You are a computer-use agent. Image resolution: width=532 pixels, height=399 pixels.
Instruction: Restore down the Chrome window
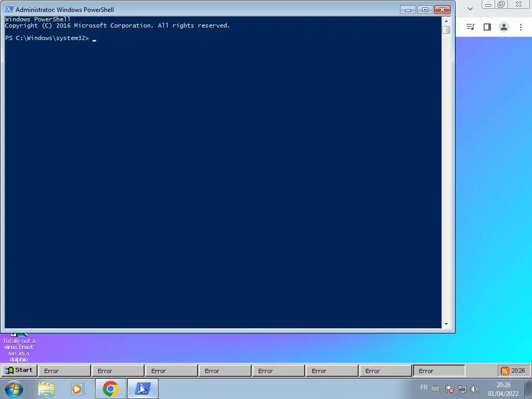coord(501,4)
